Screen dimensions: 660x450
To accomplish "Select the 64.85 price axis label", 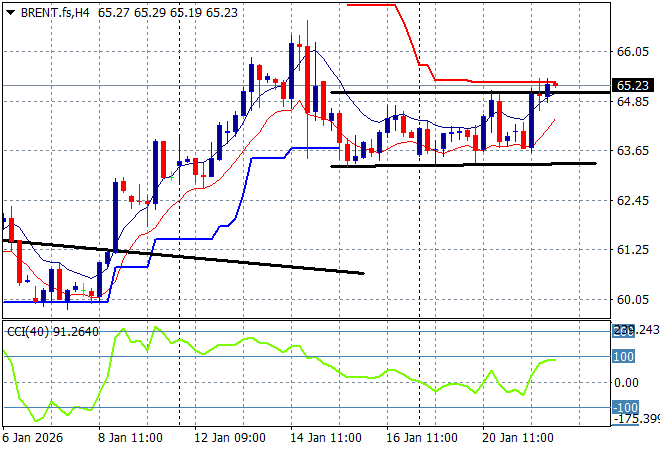I will tap(633, 101).
